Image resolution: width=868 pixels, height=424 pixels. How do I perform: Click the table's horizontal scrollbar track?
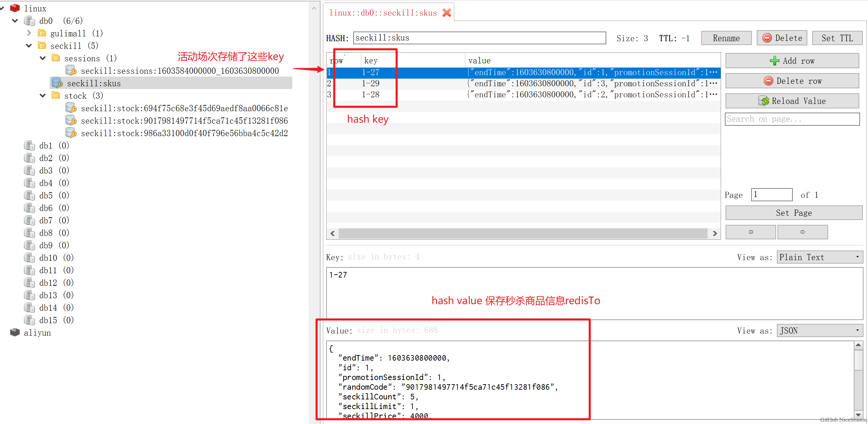point(523,233)
